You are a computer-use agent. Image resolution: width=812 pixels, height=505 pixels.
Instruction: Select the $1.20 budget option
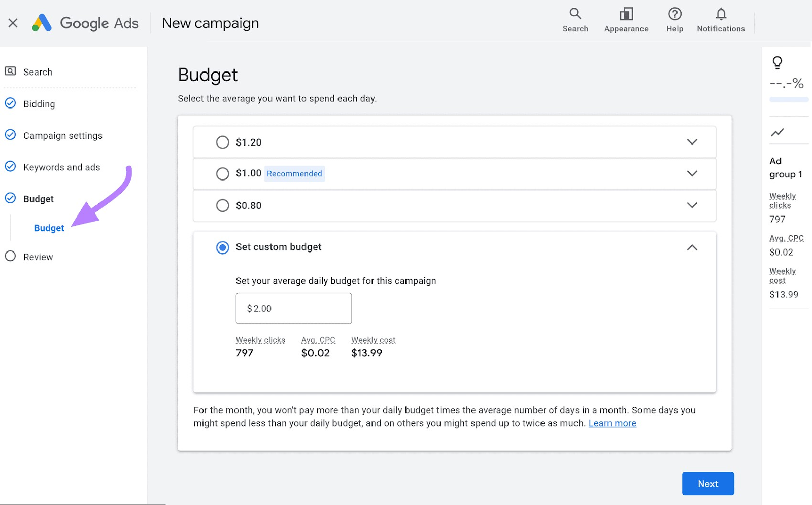coord(222,142)
